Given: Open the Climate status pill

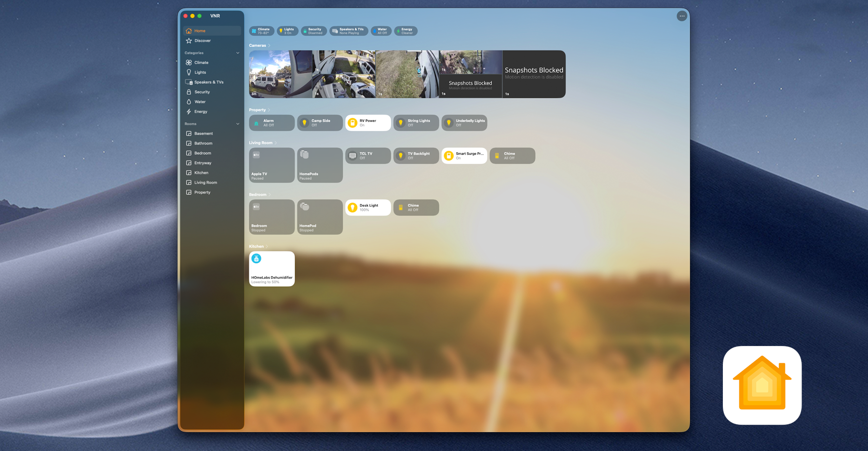Looking at the screenshot, I should click(261, 31).
